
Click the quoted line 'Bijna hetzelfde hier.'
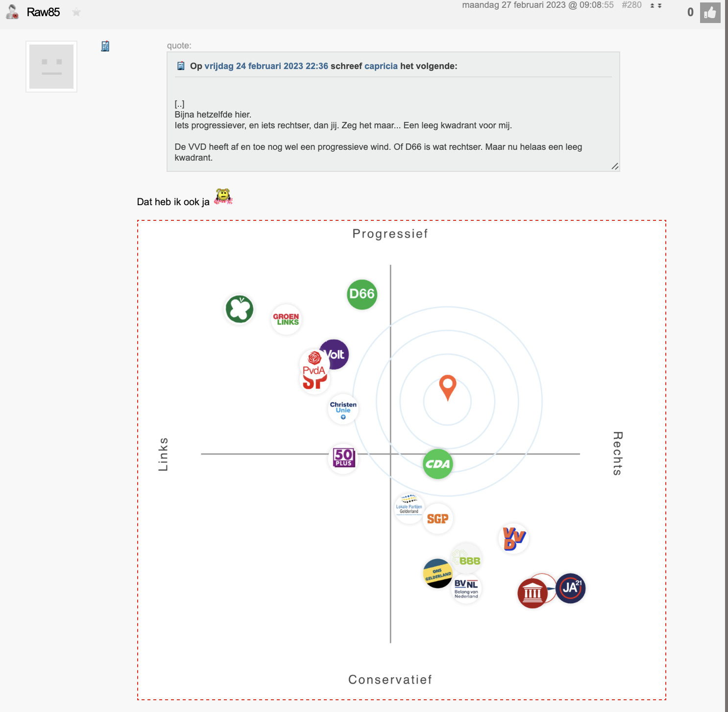point(213,115)
